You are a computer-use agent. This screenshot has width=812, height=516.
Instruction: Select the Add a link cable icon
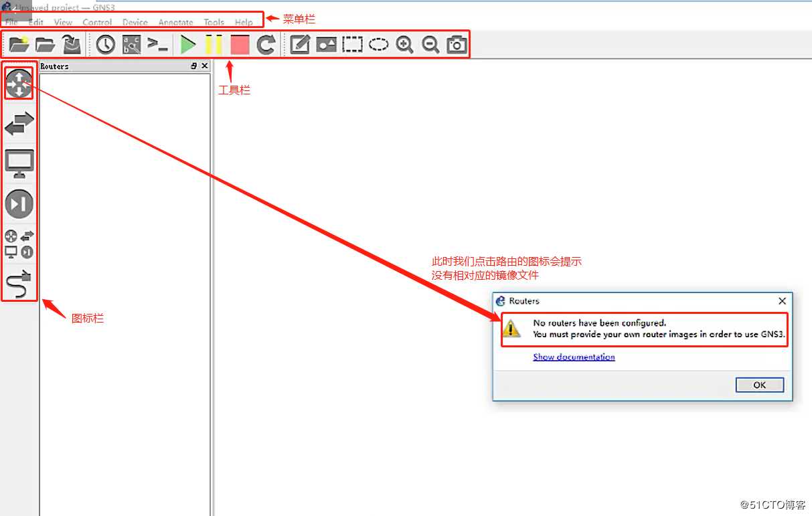[19, 284]
